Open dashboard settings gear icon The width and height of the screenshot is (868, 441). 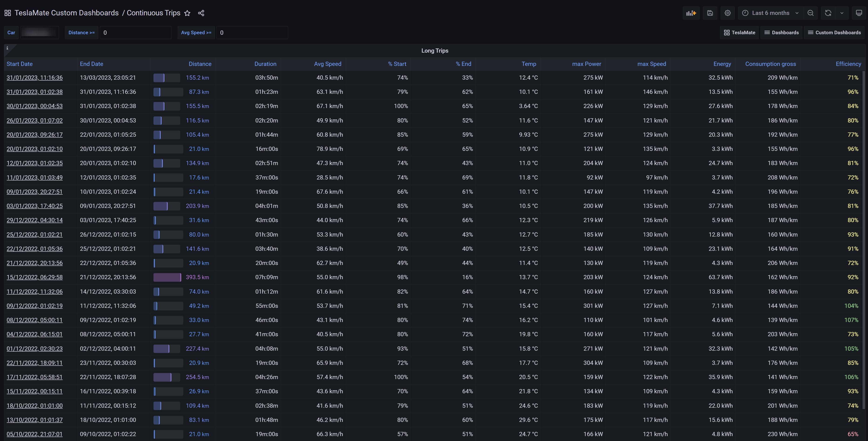(728, 13)
